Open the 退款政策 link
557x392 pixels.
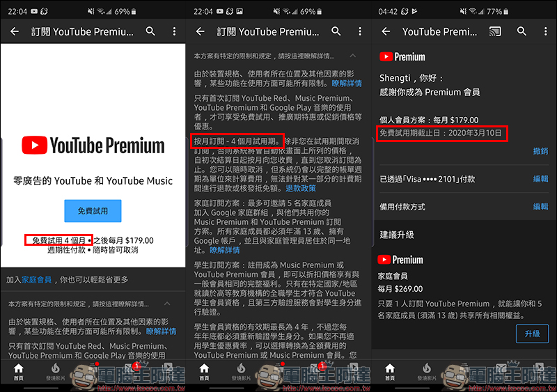[x=301, y=188]
